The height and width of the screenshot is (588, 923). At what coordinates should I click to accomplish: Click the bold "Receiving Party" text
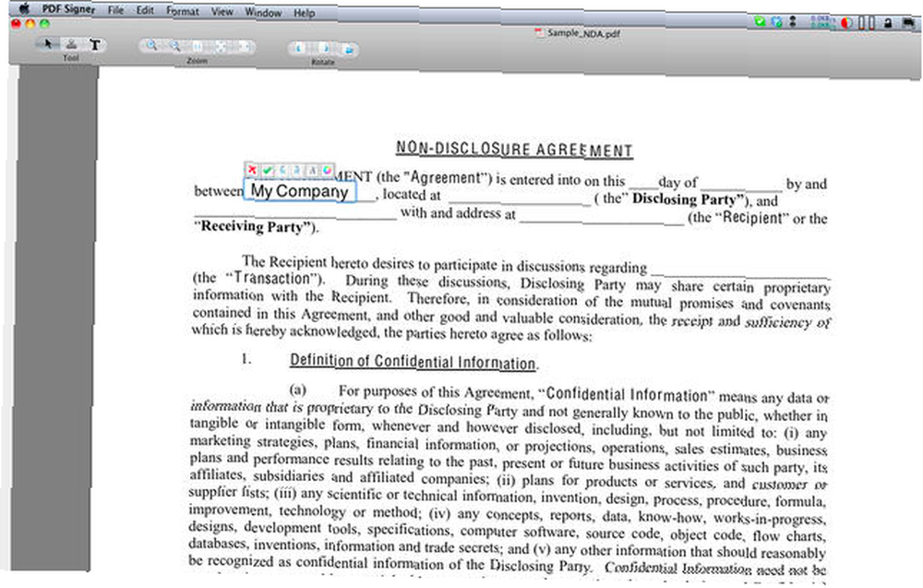point(254,226)
